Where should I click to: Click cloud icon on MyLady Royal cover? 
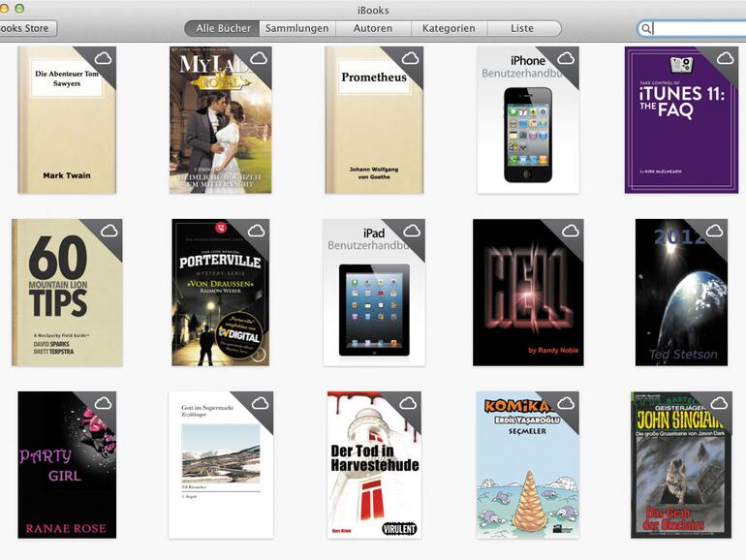pos(259,58)
